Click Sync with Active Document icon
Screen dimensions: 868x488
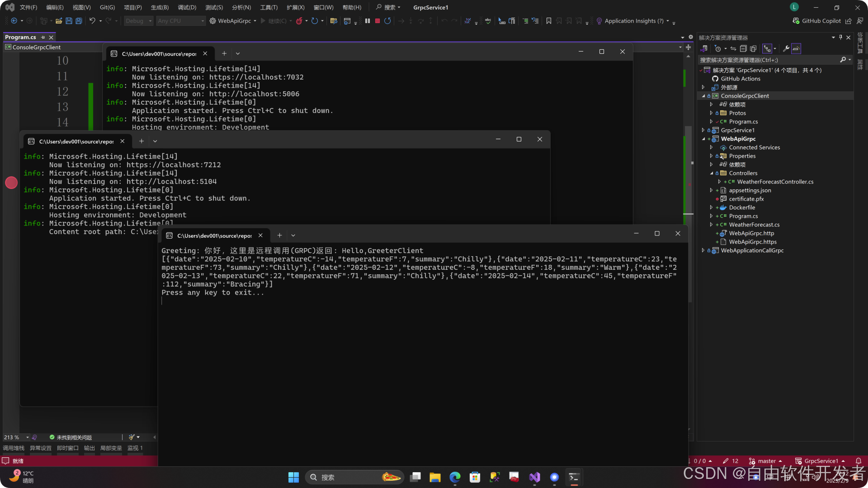(x=733, y=49)
